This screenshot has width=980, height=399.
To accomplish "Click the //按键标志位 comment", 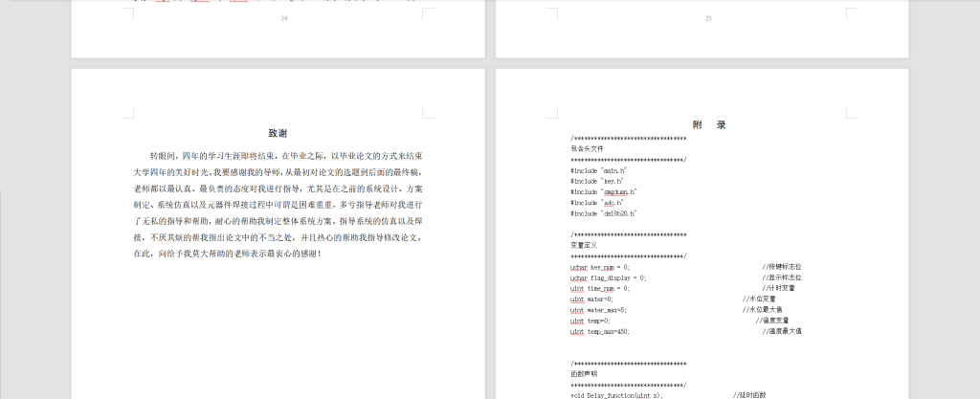I will click(782, 267).
